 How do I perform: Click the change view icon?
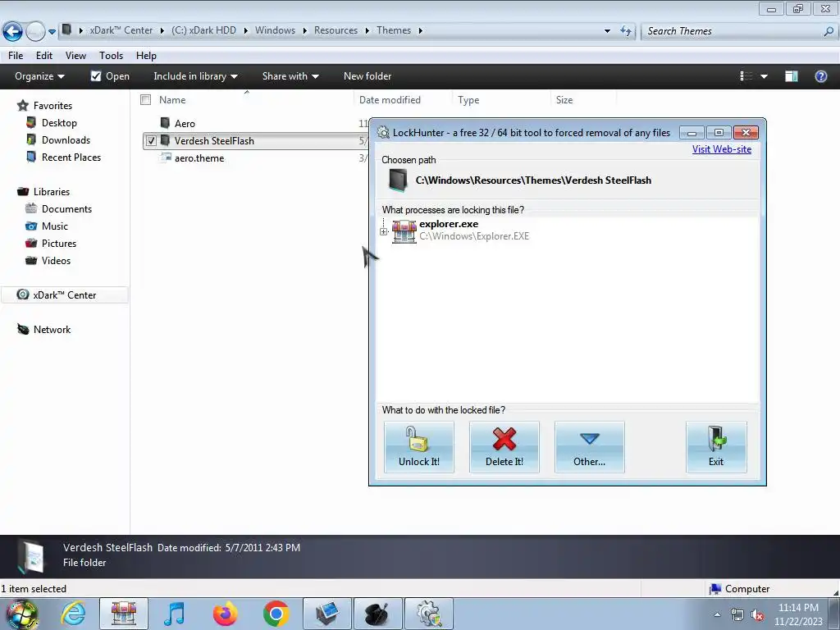[x=746, y=76]
